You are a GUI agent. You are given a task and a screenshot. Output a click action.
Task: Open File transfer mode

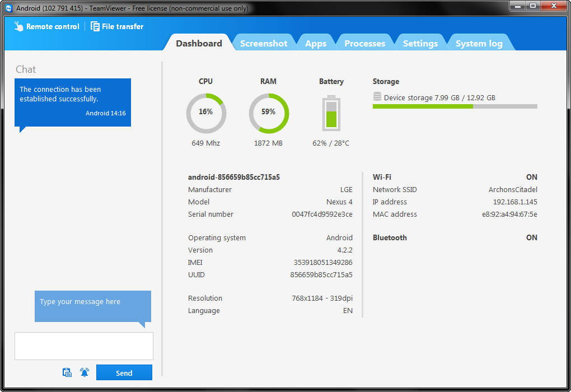pos(117,26)
